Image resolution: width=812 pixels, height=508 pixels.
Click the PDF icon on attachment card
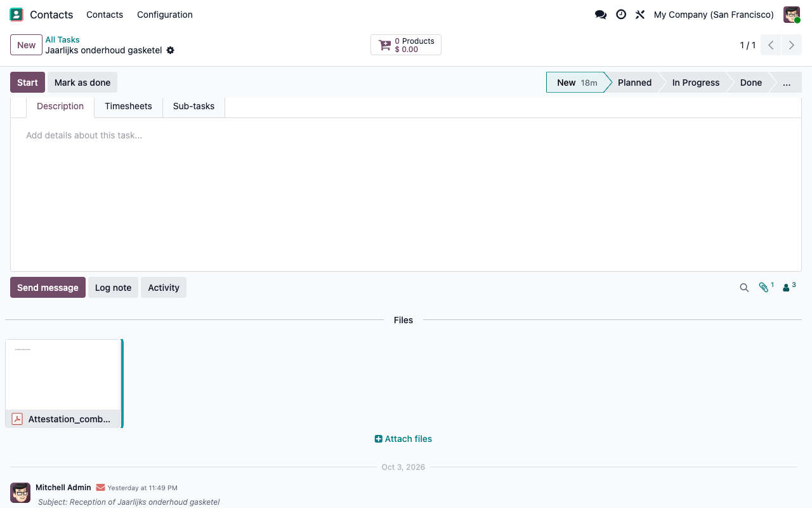(x=17, y=419)
